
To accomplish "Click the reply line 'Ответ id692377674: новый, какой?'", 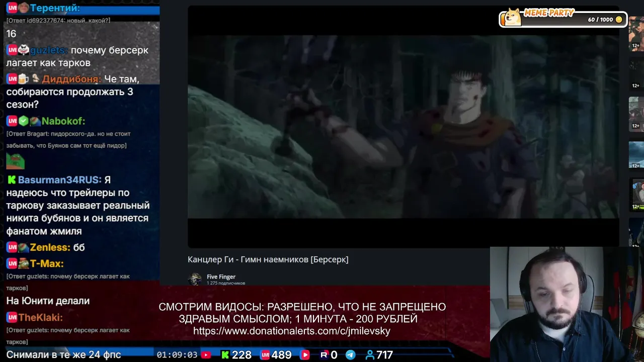I will click(58, 20).
